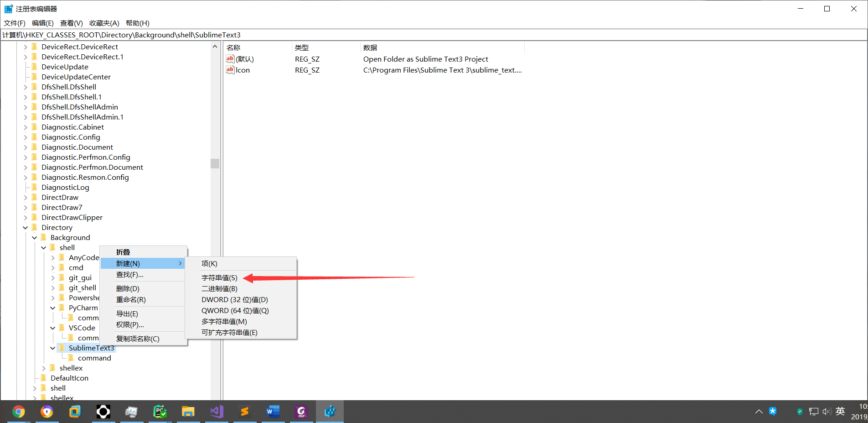The width and height of the screenshot is (868, 423).
Task: Expand the Diagnostic.Cabinet tree node
Action: tap(26, 127)
